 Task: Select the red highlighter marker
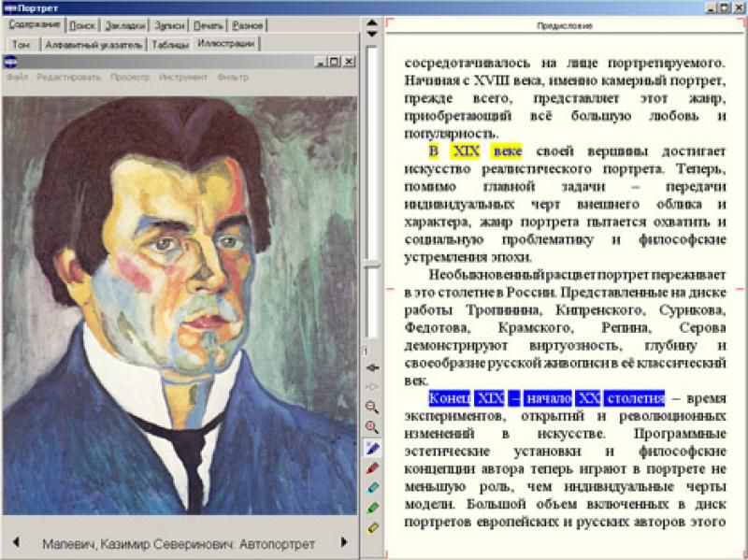[372, 468]
